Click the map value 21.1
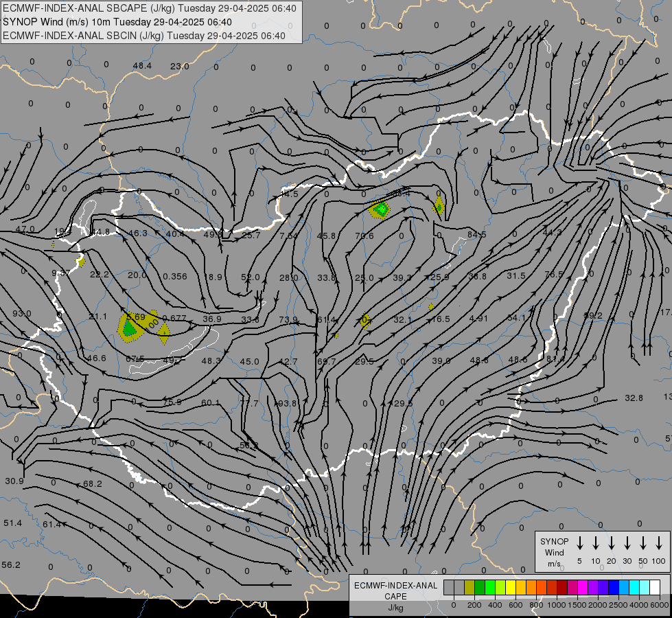Screen dimensions: 672x618 [97, 316]
